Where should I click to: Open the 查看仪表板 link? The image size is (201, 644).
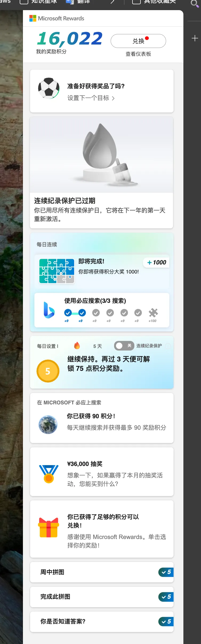click(x=138, y=54)
